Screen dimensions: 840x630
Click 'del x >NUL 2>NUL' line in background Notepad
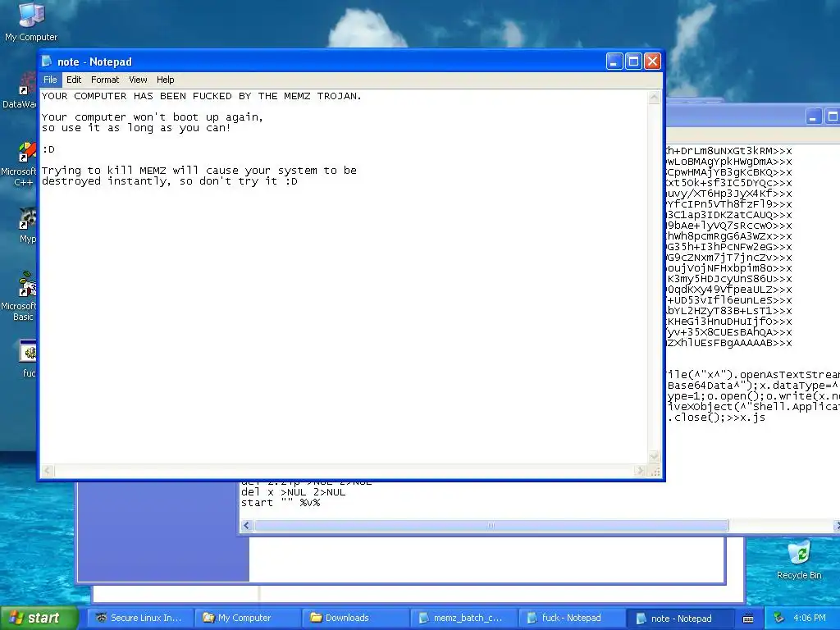(x=293, y=492)
